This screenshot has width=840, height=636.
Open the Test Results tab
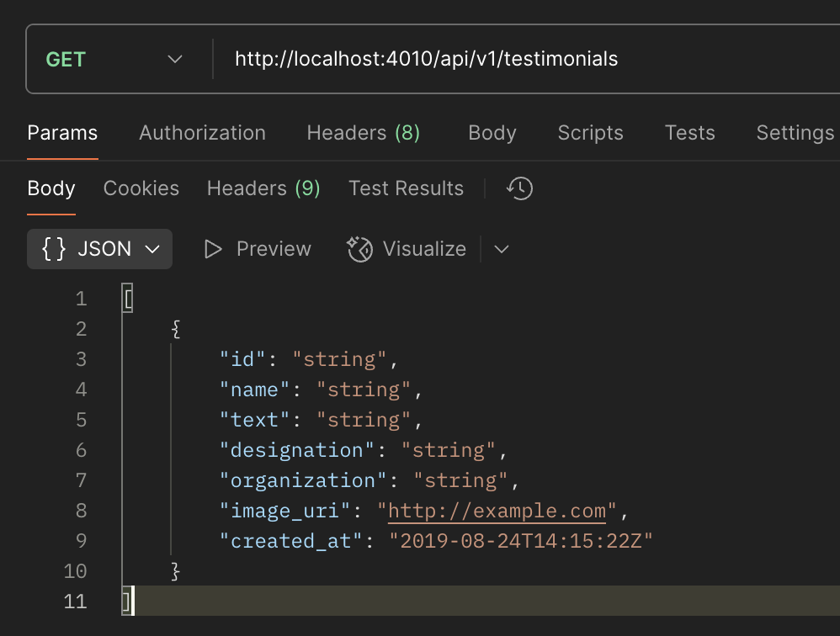click(406, 188)
